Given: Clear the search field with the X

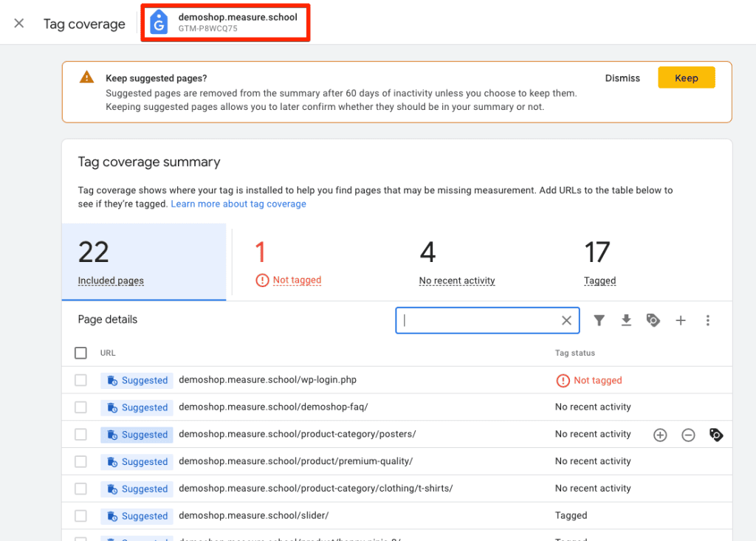Looking at the screenshot, I should [566, 320].
